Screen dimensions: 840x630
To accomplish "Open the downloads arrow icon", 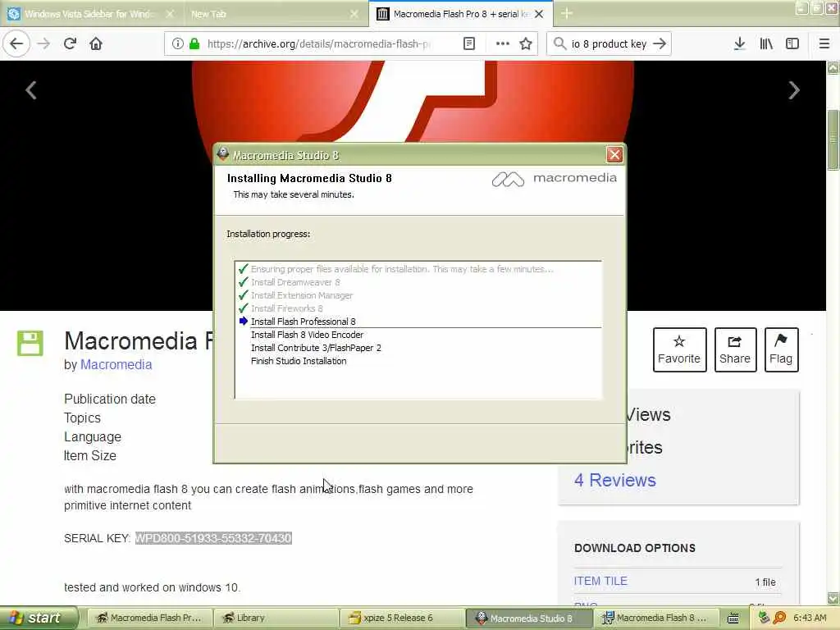I will 739,43.
